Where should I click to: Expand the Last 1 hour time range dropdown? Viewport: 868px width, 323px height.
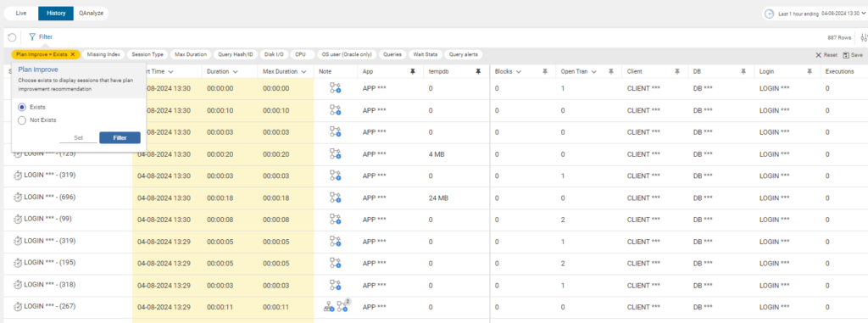coord(863,14)
